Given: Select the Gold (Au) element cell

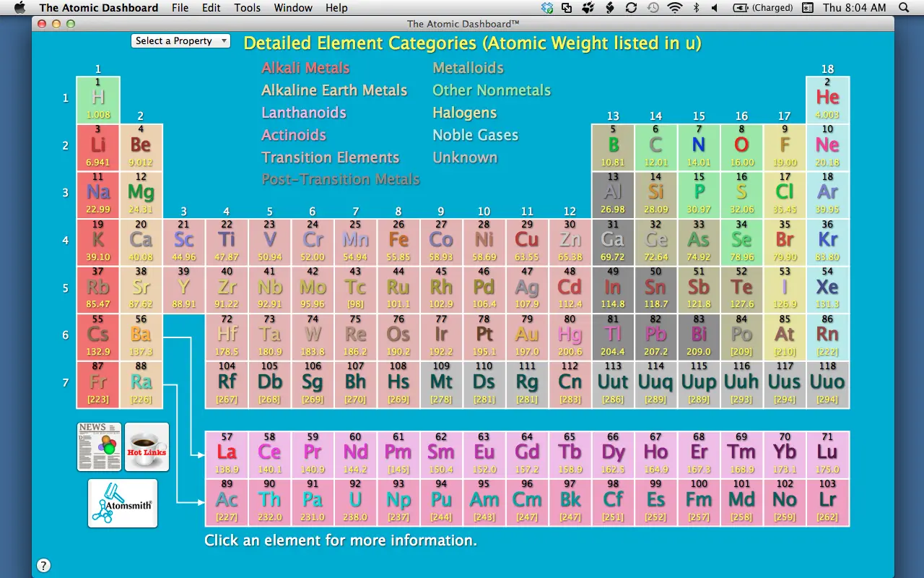Looking at the screenshot, I should tap(527, 337).
